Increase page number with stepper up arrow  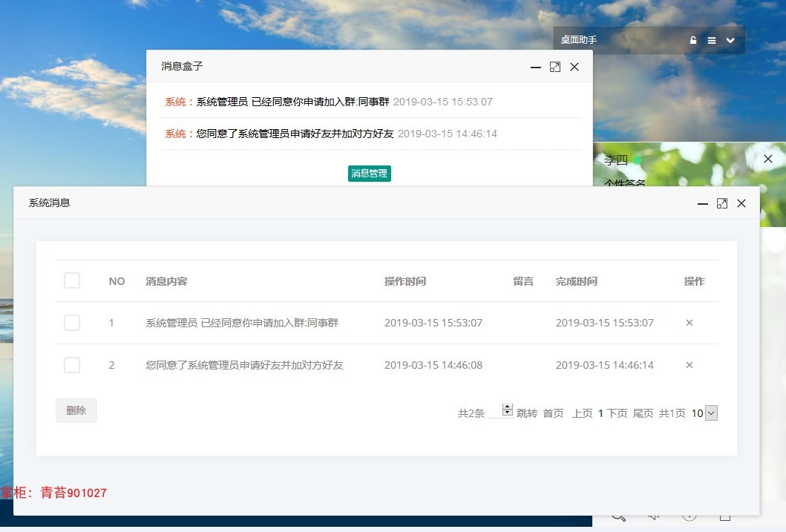click(507, 407)
